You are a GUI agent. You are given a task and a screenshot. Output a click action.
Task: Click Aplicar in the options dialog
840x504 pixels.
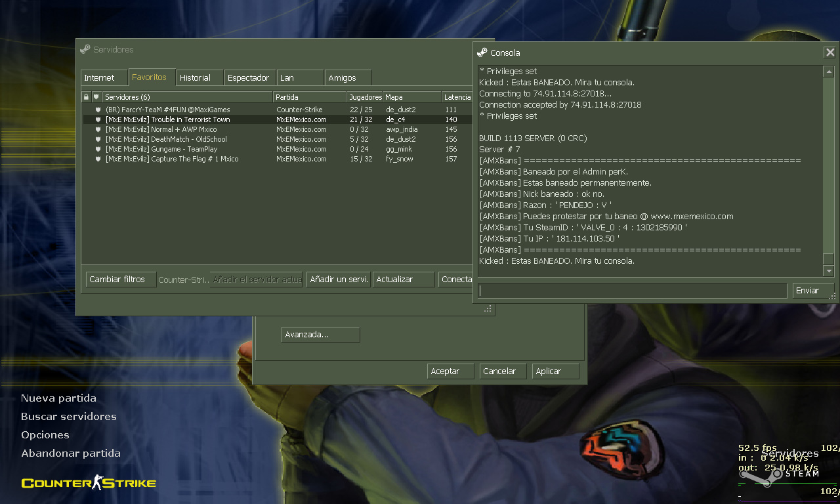click(x=555, y=371)
